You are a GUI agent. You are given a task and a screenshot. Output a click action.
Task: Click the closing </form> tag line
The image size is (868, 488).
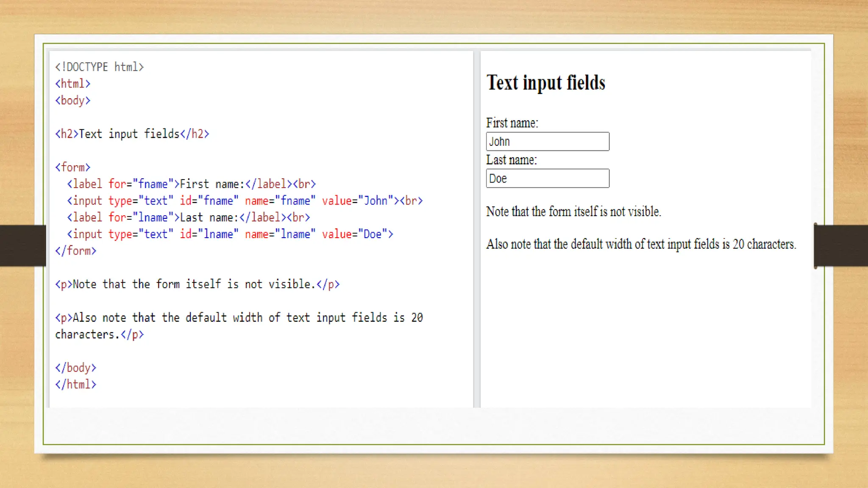tap(75, 251)
